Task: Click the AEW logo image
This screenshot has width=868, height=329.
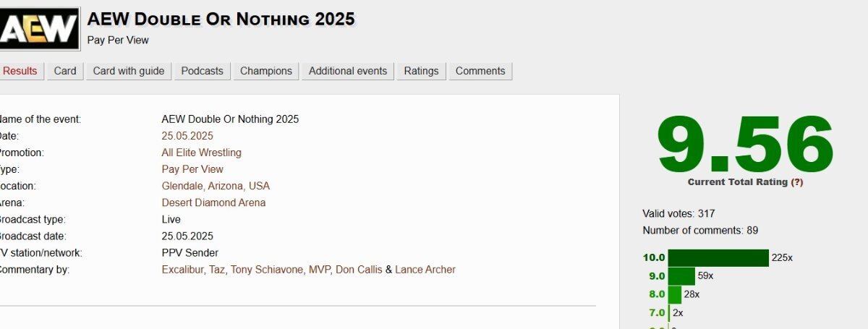Action: [39, 29]
